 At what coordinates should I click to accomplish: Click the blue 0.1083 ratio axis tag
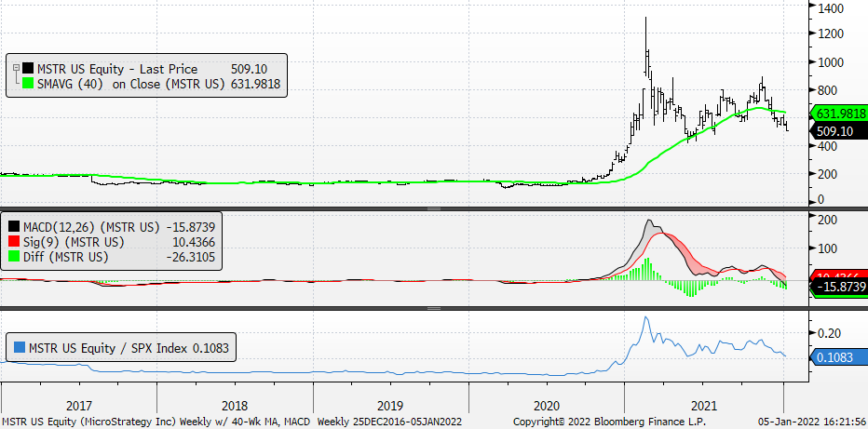tap(837, 357)
